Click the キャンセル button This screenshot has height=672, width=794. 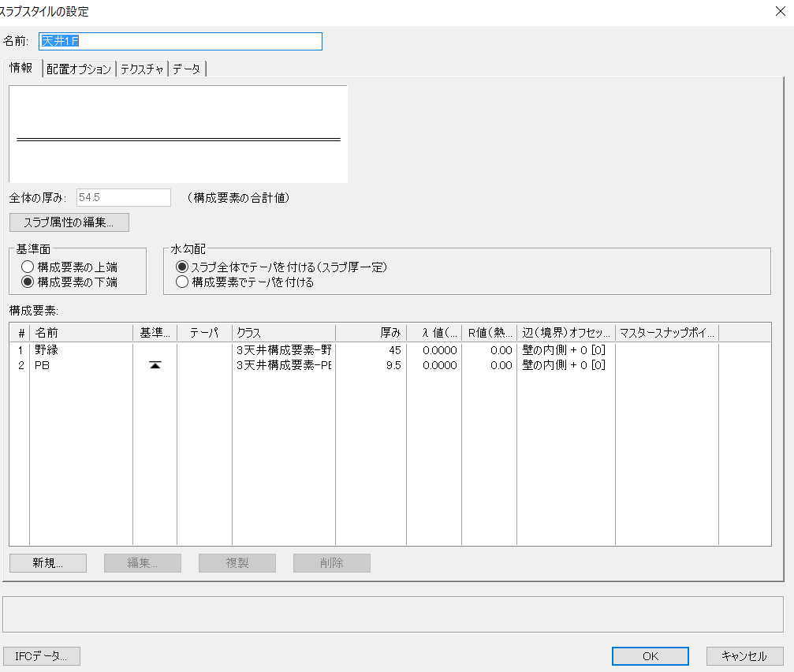[744, 656]
